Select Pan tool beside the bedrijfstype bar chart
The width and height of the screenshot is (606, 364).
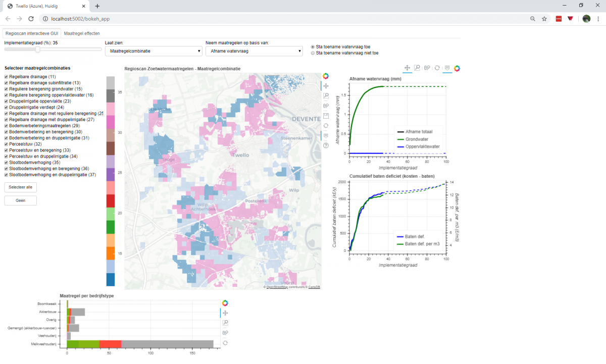225,313
